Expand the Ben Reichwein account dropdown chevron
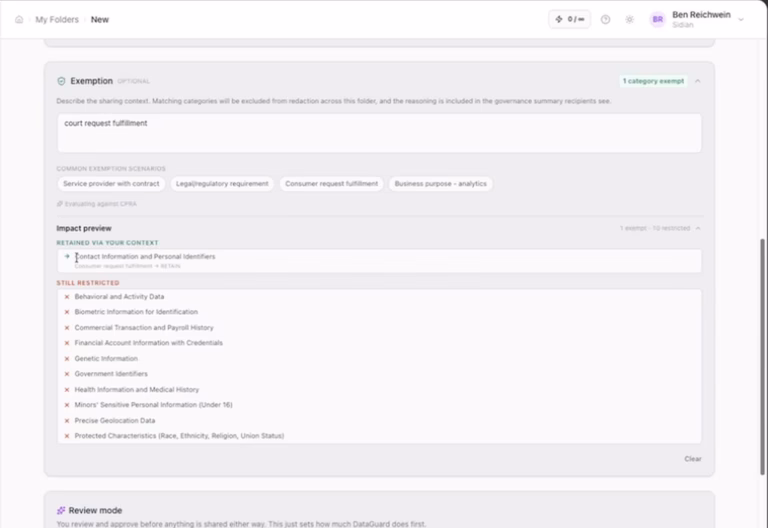 click(x=741, y=20)
